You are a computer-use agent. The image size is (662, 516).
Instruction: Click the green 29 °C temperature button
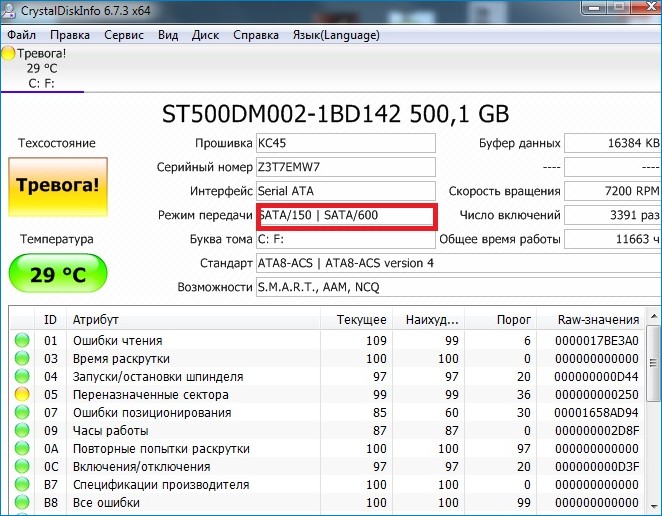pyautogui.click(x=55, y=275)
